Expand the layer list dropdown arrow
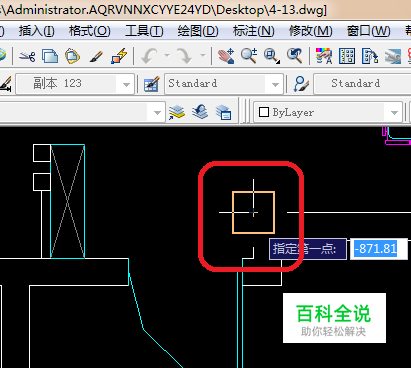This screenshot has width=411, height=368. 157,113
